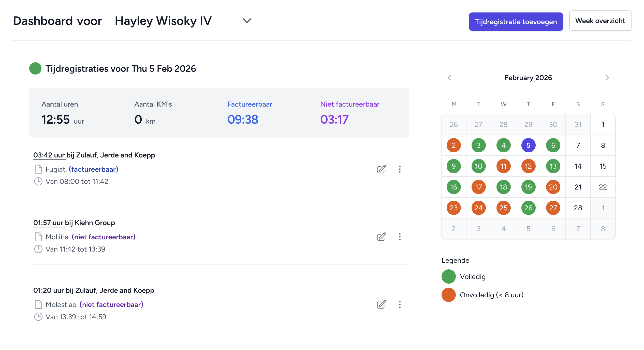The image size is (644, 350).
Task: Click the Aantal uren value 12:55
Action: (x=55, y=119)
